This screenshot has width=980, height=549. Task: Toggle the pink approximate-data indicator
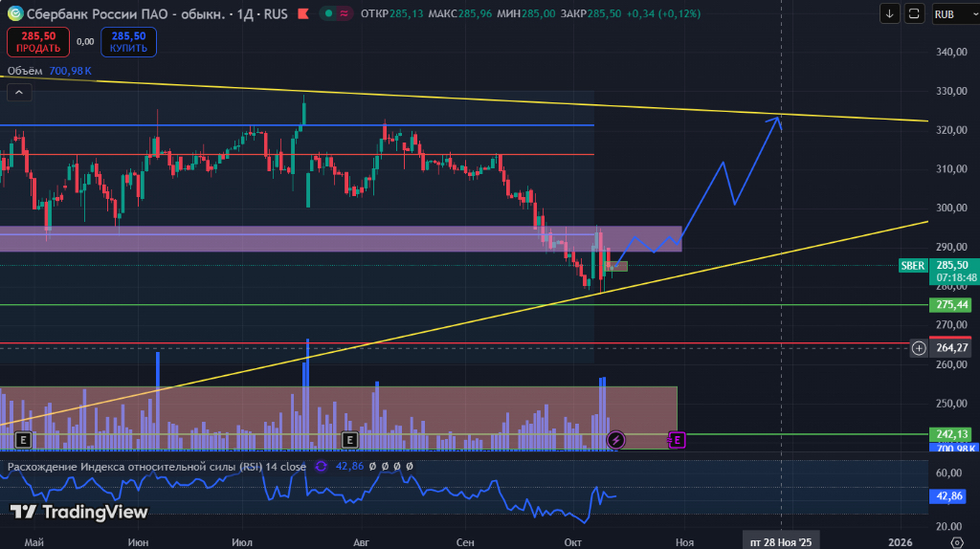344,14
